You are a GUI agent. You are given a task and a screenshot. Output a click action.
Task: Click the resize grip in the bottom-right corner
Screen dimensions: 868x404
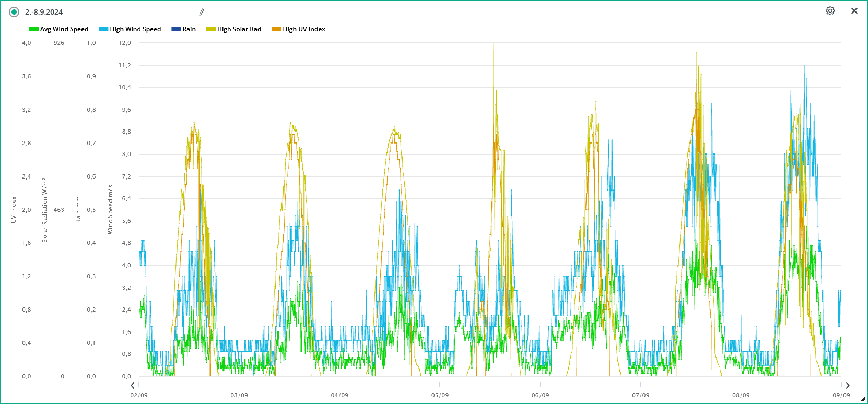[863, 399]
